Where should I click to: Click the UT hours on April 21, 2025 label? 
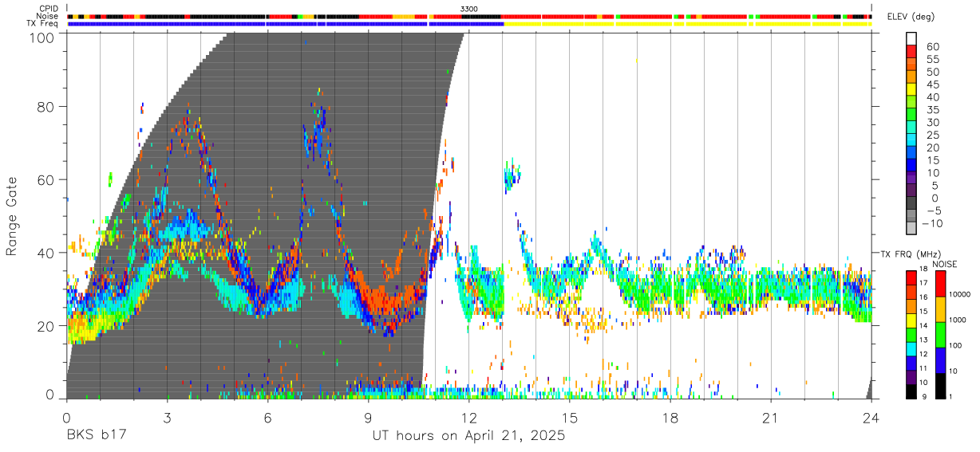(x=468, y=436)
